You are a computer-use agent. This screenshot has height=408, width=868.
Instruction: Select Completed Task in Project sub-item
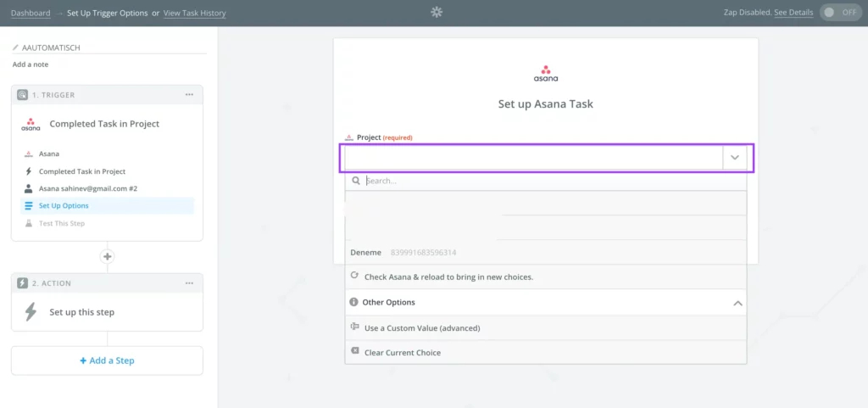pos(108,171)
